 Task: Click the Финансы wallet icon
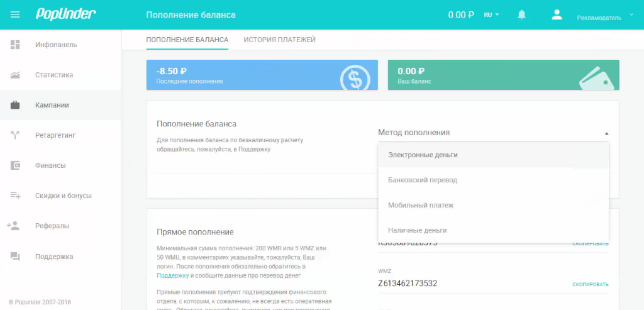(x=15, y=165)
